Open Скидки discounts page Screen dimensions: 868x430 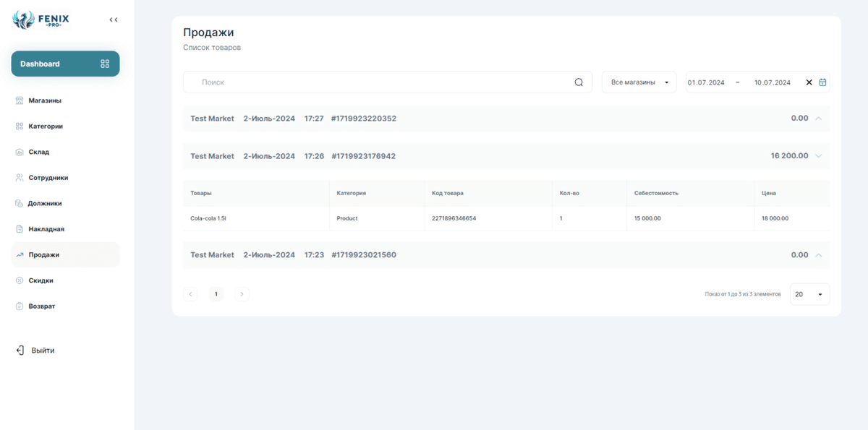pyautogui.click(x=41, y=280)
